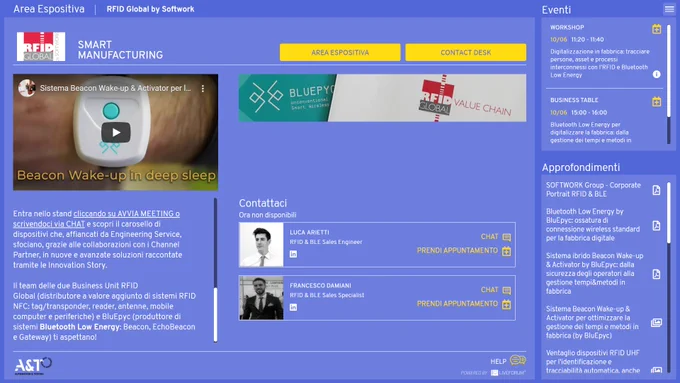
Task: Open the gallery icon for Sistema Beacon Wake-up & Activator
Action: pyautogui.click(x=657, y=322)
